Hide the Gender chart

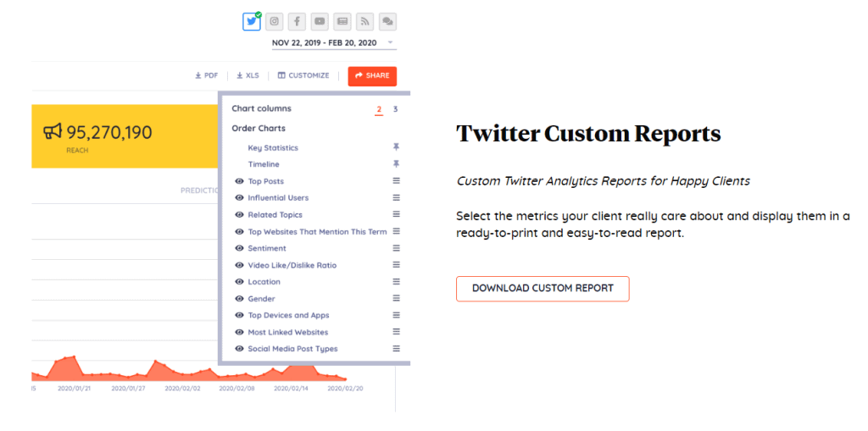coord(239,299)
